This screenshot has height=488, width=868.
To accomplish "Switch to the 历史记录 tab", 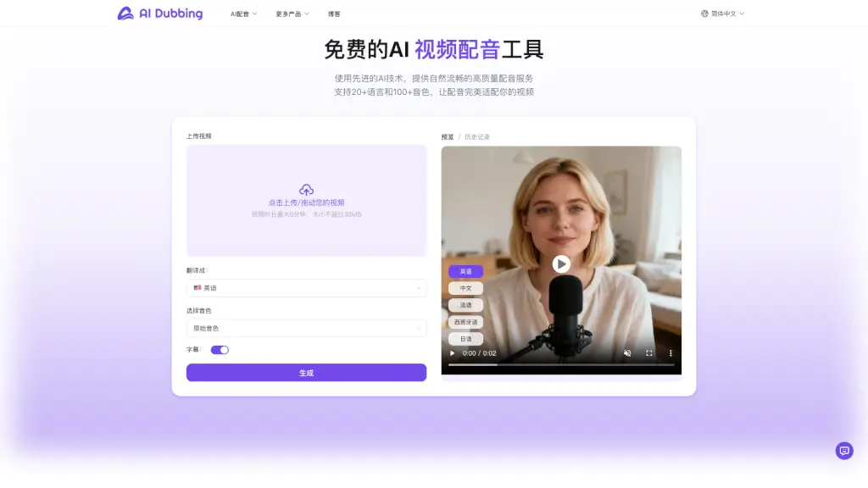I will 477,136.
